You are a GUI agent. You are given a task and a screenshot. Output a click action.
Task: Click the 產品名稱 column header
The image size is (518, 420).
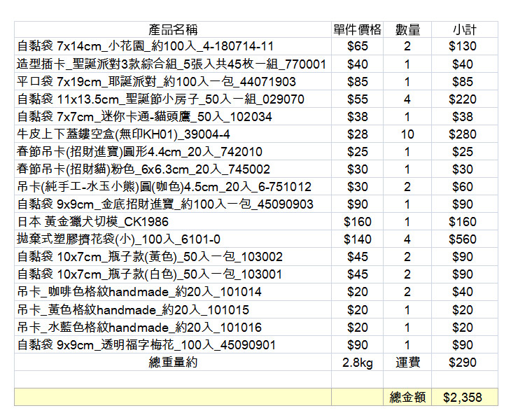point(172,29)
